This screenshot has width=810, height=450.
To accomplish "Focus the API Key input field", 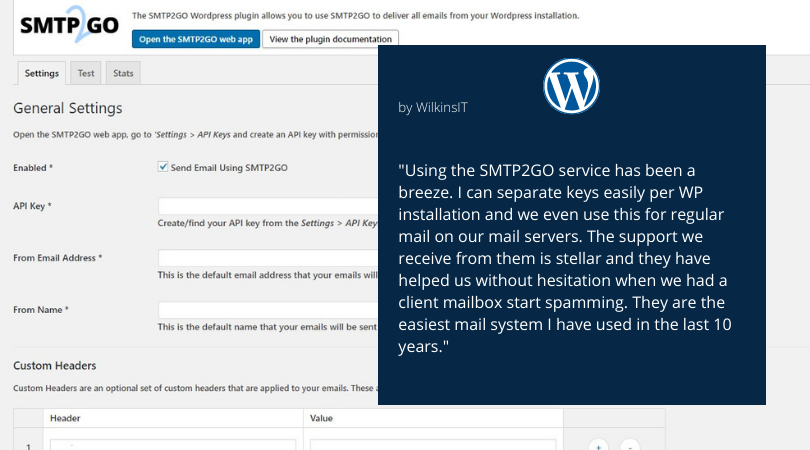I will tap(268, 206).
